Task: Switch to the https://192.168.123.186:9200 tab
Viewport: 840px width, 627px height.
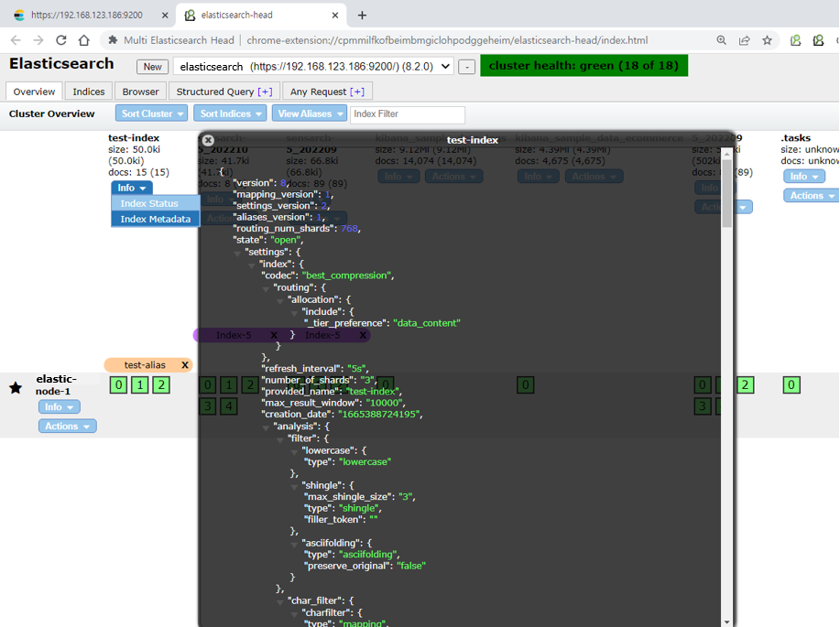Action: [87, 15]
